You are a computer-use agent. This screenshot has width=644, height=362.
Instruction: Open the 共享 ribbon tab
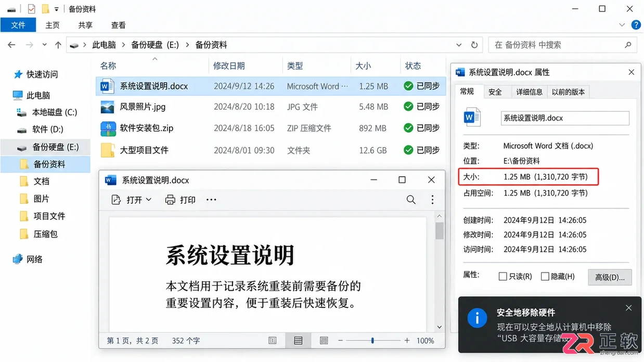point(85,25)
